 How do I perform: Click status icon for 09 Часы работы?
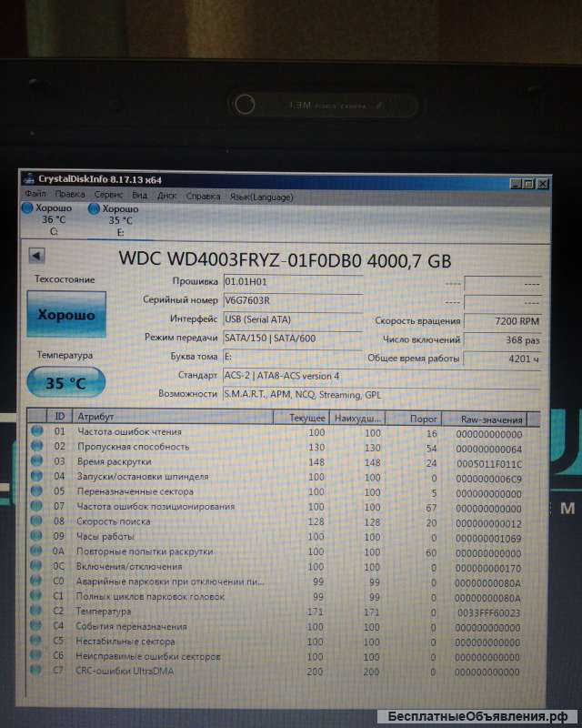click(x=35, y=535)
